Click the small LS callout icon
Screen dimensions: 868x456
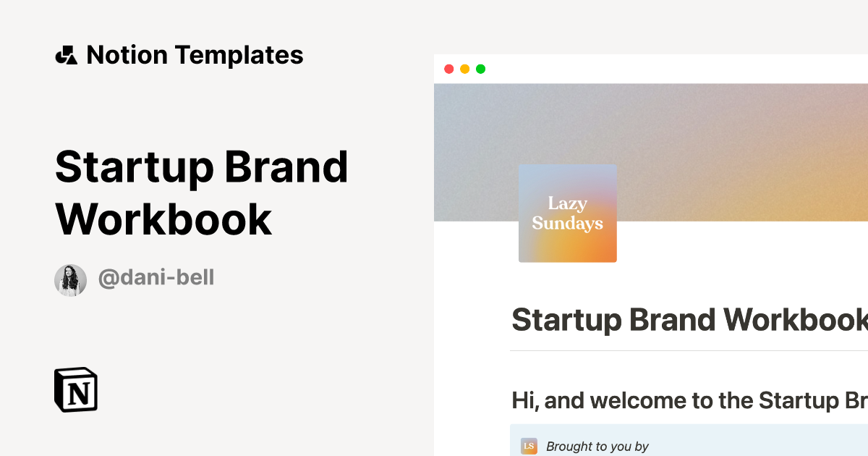tap(529, 446)
